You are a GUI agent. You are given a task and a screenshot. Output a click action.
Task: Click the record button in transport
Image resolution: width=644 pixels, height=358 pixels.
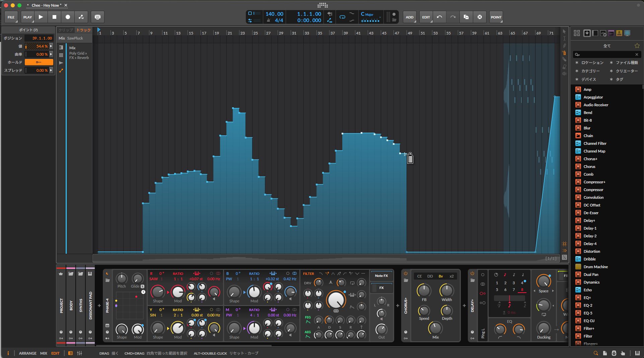68,17
